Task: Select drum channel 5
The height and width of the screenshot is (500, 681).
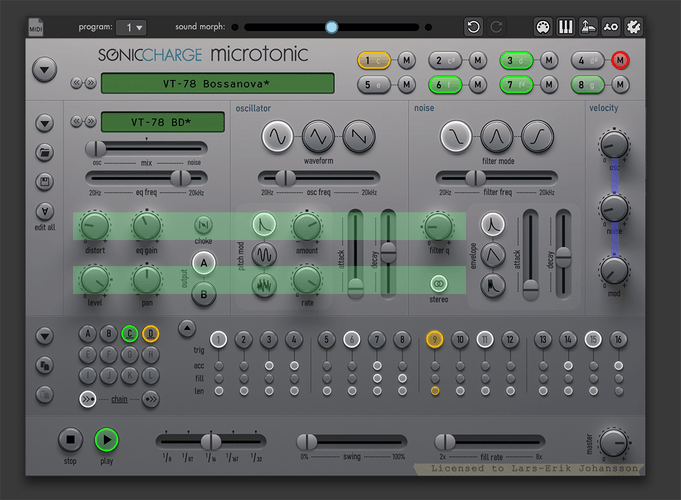Action: 374,84
